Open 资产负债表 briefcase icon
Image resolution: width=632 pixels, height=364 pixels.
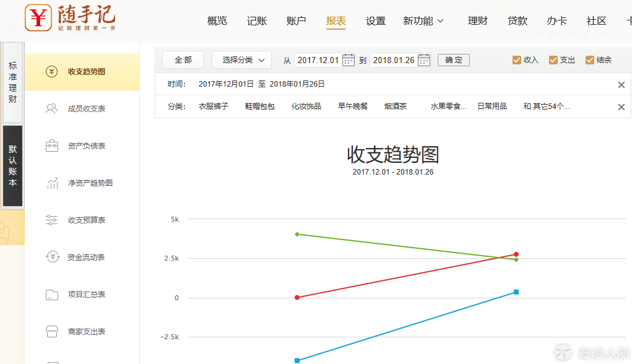tap(52, 146)
